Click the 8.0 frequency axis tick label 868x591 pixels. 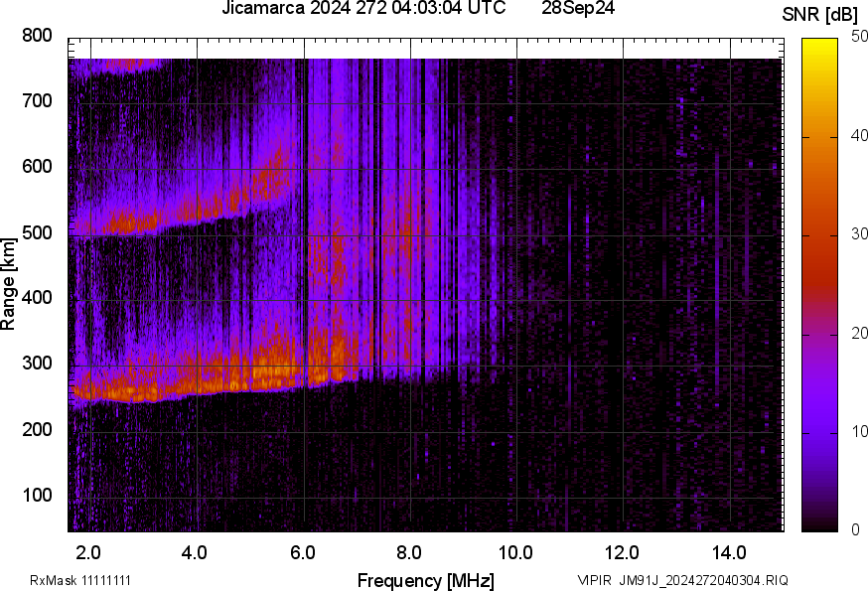[409, 551]
